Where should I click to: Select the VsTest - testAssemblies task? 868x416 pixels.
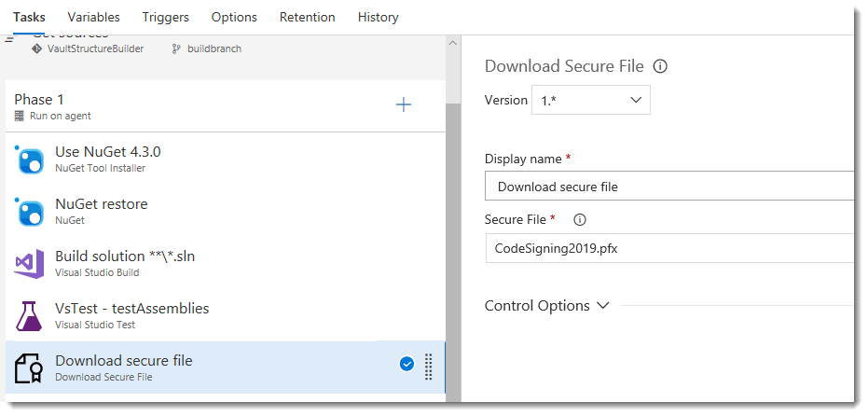226,315
